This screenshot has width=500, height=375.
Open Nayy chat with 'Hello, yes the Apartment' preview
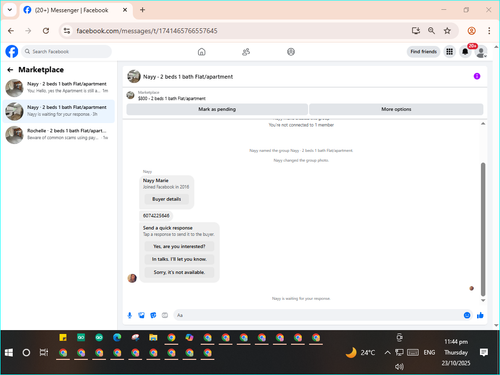tap(59, 88)
